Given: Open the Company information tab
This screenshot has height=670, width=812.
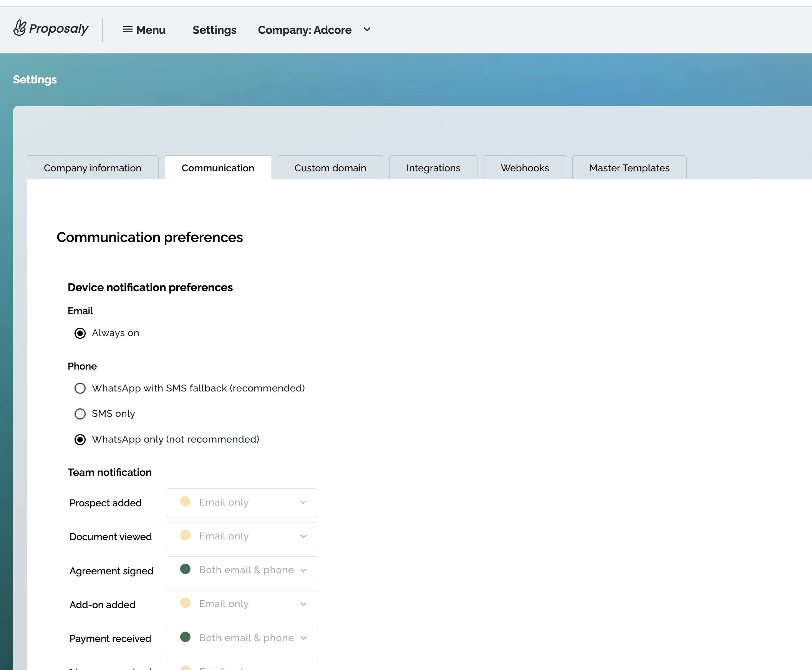Looking at the screenshot, I should point(92,168).
